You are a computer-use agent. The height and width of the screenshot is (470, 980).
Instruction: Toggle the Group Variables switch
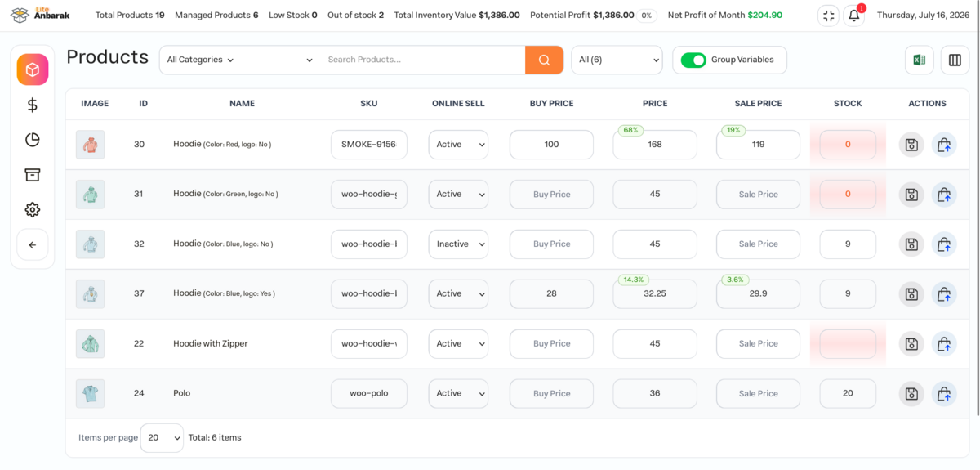tap(693, 60)
